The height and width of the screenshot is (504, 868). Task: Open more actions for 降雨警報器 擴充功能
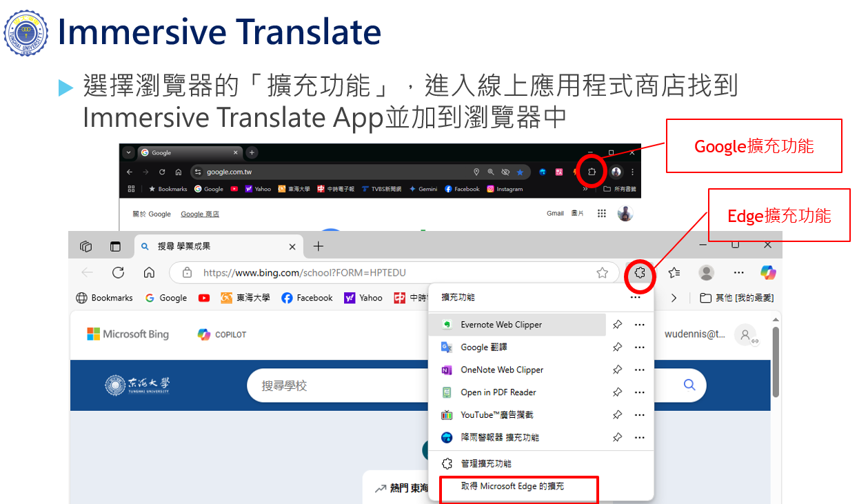(x=640, y=437)
